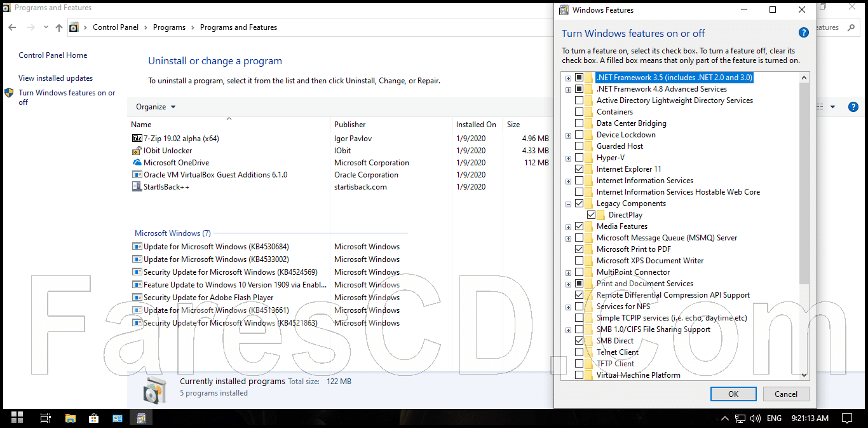The image size is (868, 428).
Task: Click the folder icon beside Hyper-V
Action: pos(588,158)
